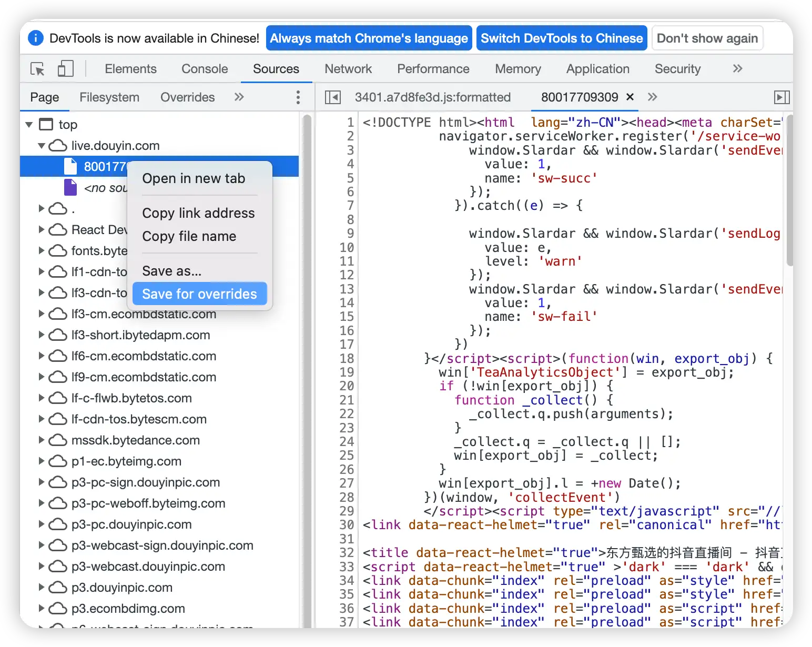Open the Network panel tab
This screenshot has height=647, width=812.
(348, 69)
